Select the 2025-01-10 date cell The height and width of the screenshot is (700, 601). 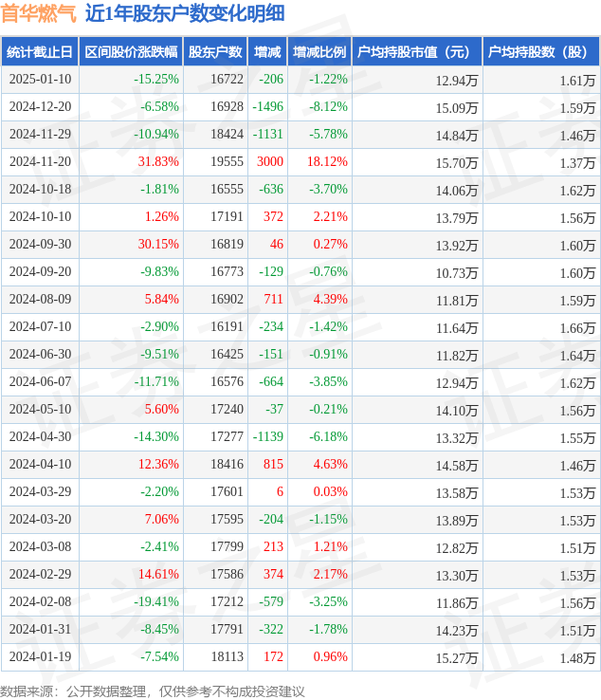41,80
